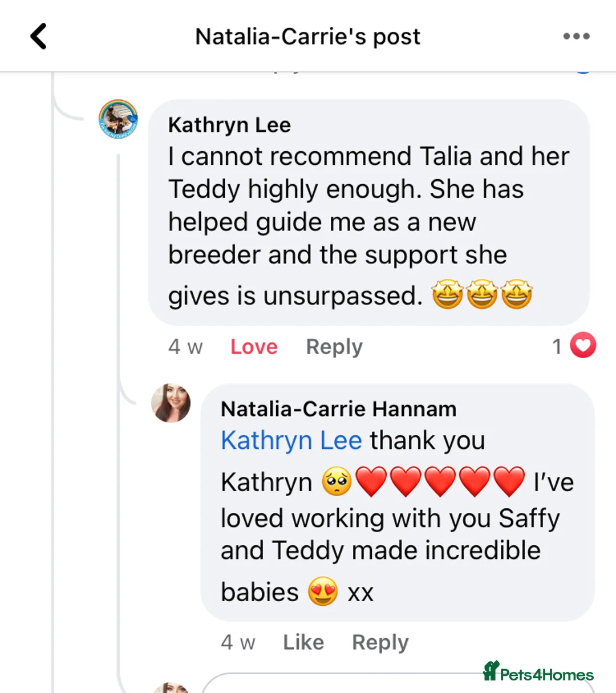Toggle the Love reaction on Kathryn's comment
Image resolution: width=616 pixels, height=693 pixels.
tap(253, 346)
